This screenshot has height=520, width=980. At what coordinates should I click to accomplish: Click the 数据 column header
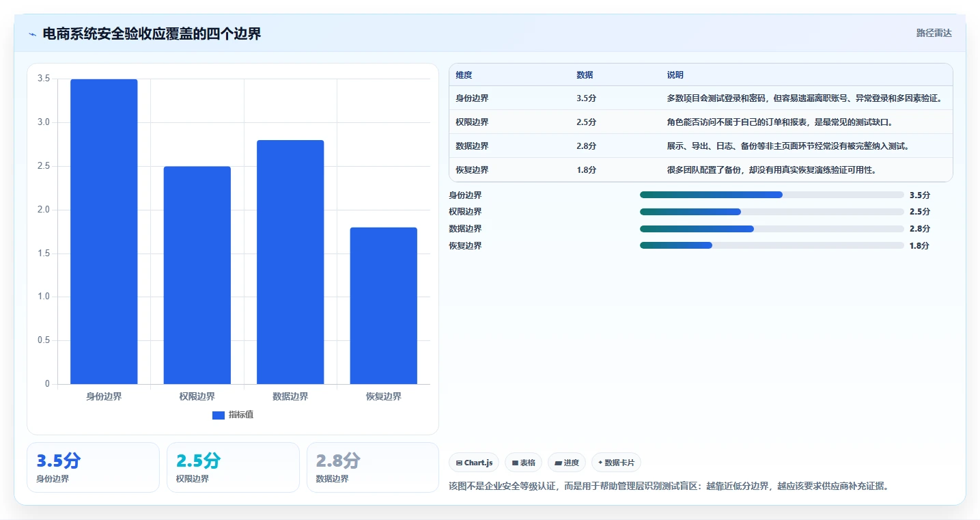pyautogui.click(x=585, y=75)
